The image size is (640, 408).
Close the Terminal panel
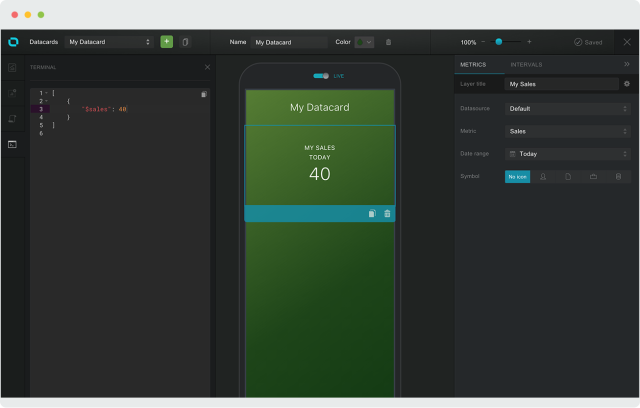coord(207,67)
